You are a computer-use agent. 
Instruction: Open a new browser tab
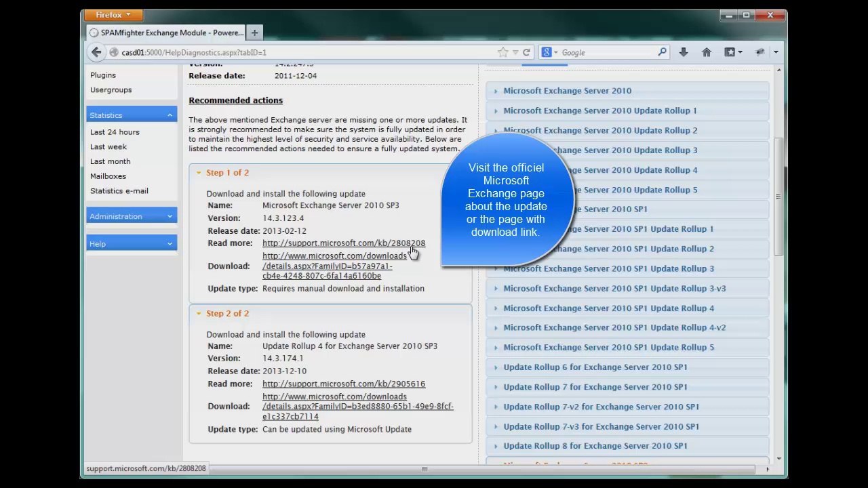pos(254,33)
